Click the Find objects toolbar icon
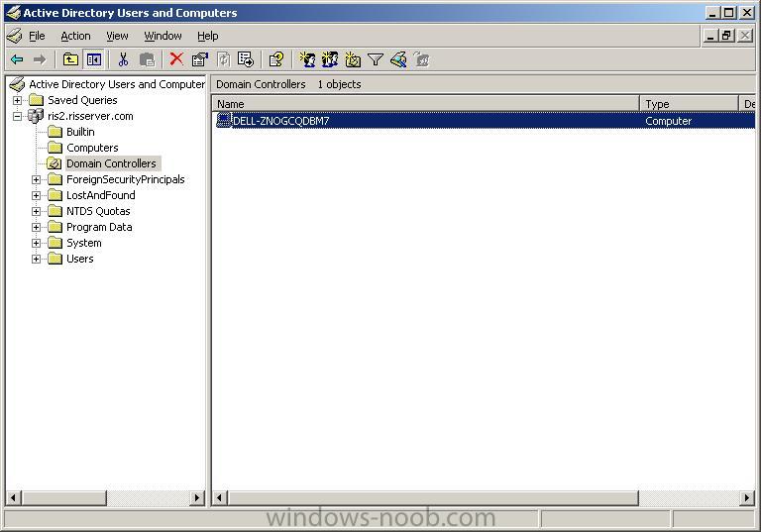The height and width of the screenshot is (532, 761). click(398, 59)
